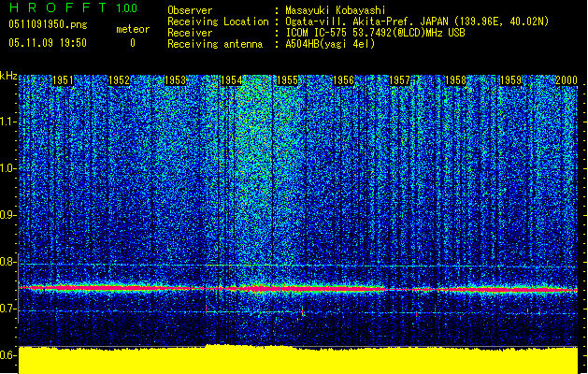This screenshot has width=588, height=374.
Task: Click the HROFFT 1.0.0 title text
Action: pyautogui.click(x=73, y=7)
